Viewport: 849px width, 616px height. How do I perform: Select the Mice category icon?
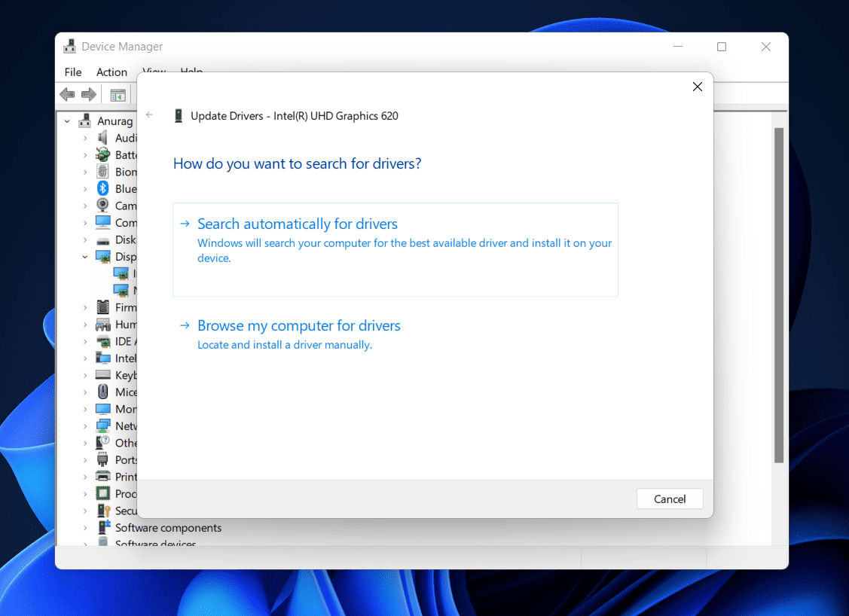pyautogui.click(x=103, y=392)
